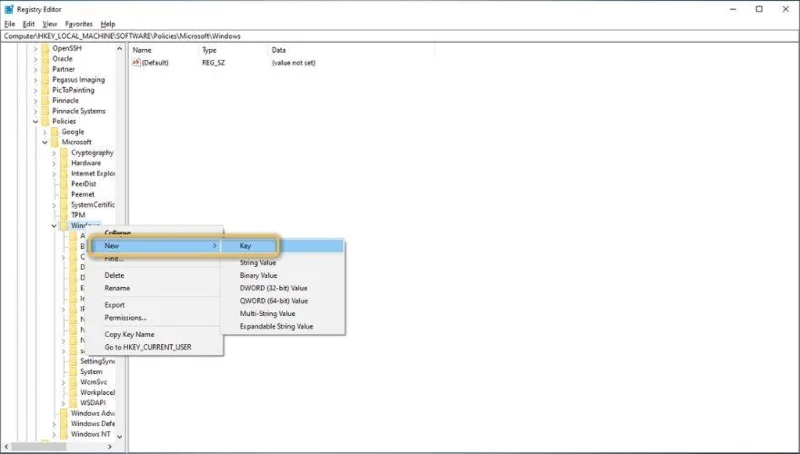Image resolution: width=800 pixels, height=454 pixels.
Task: Click the Pegasus Imaging folder icon
Action: click(x=45, y=80)
